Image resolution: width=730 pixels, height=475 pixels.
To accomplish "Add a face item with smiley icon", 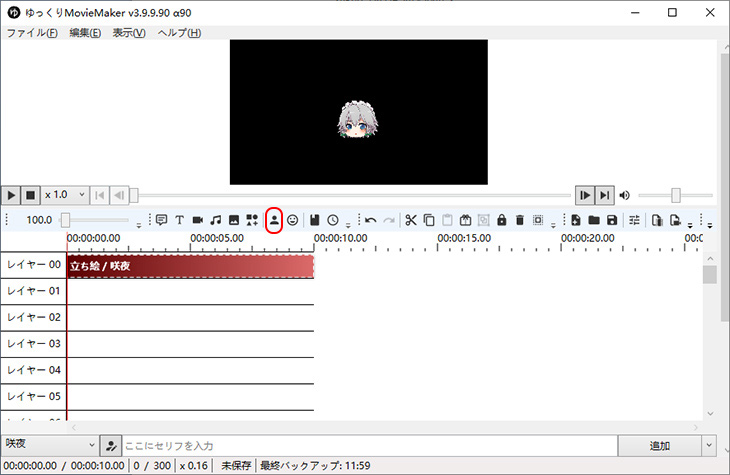I will pos(292,220).
